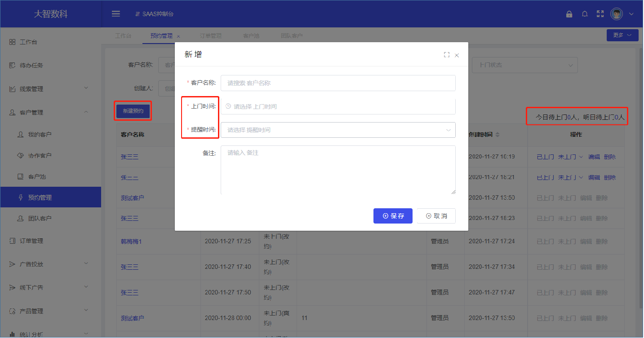The image size is (644, 338).
Task: Expand the 广告投放 sidebar group chevron
Action: [86, 264]
